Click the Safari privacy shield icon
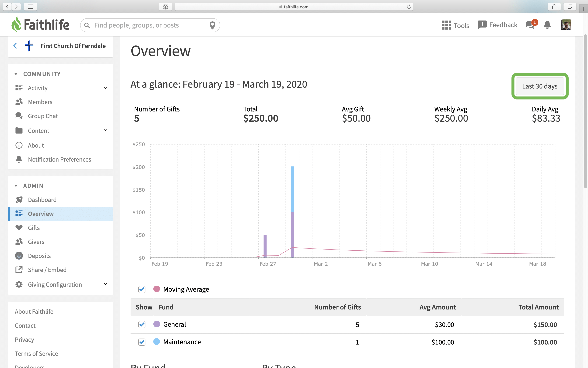This screenshot has height=368, width=588. (166, 7)
